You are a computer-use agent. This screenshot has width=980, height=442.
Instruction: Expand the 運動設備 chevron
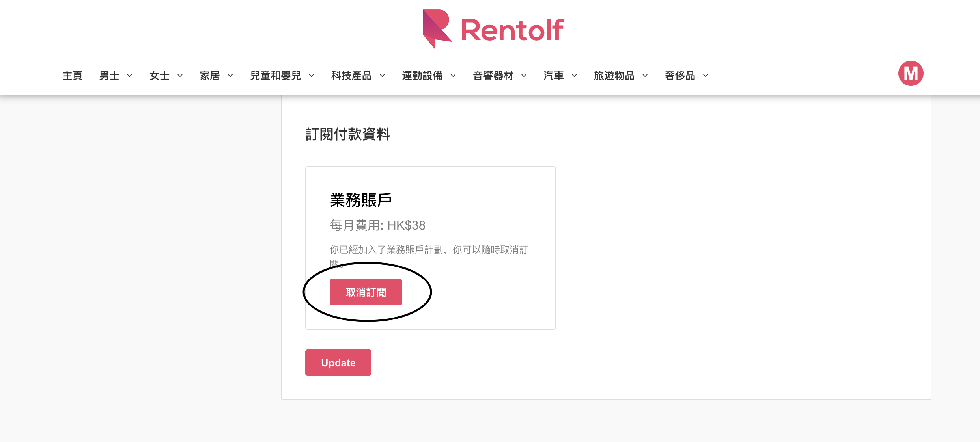tap(453, 76)
